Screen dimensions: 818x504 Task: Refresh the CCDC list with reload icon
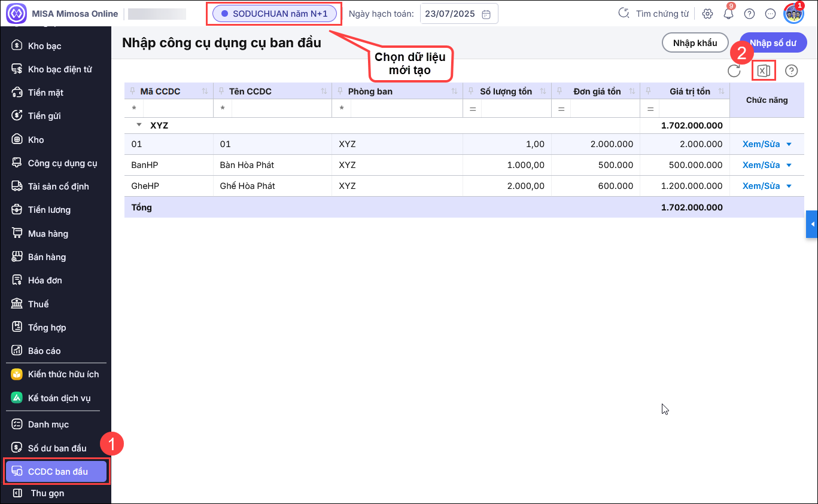point(734,71)
